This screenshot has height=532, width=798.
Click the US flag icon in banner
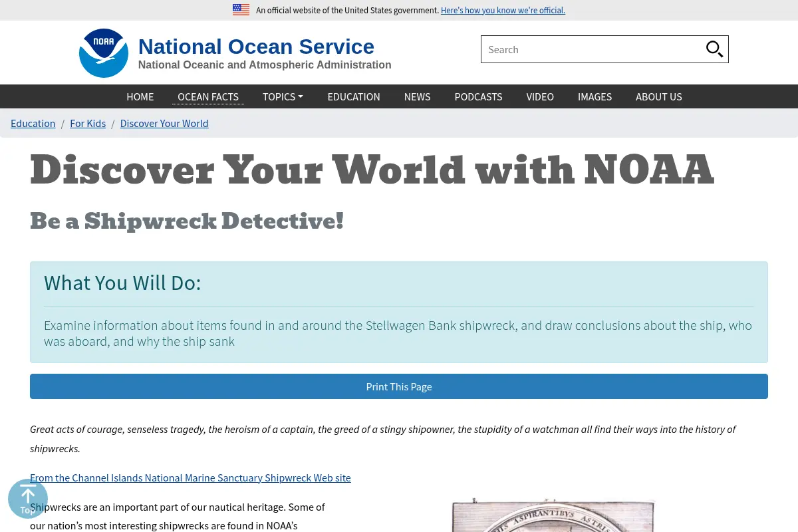[241, 10]
